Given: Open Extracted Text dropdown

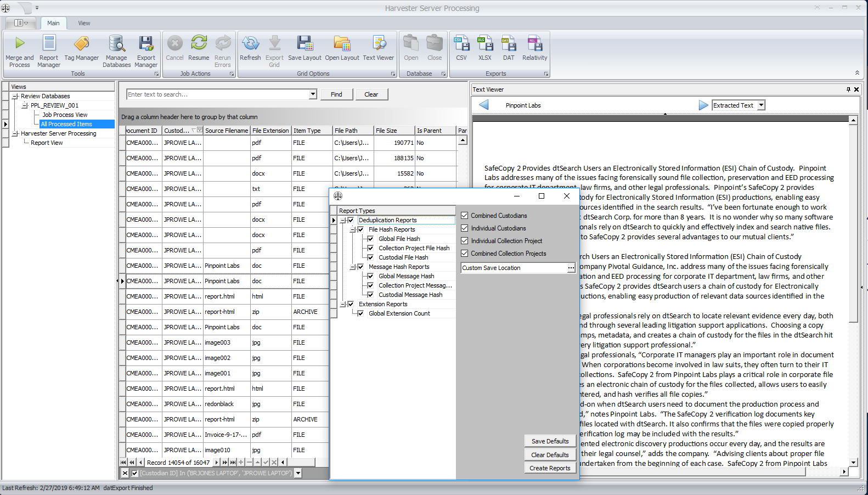Looking at the screenshot, I should point(761,105).
